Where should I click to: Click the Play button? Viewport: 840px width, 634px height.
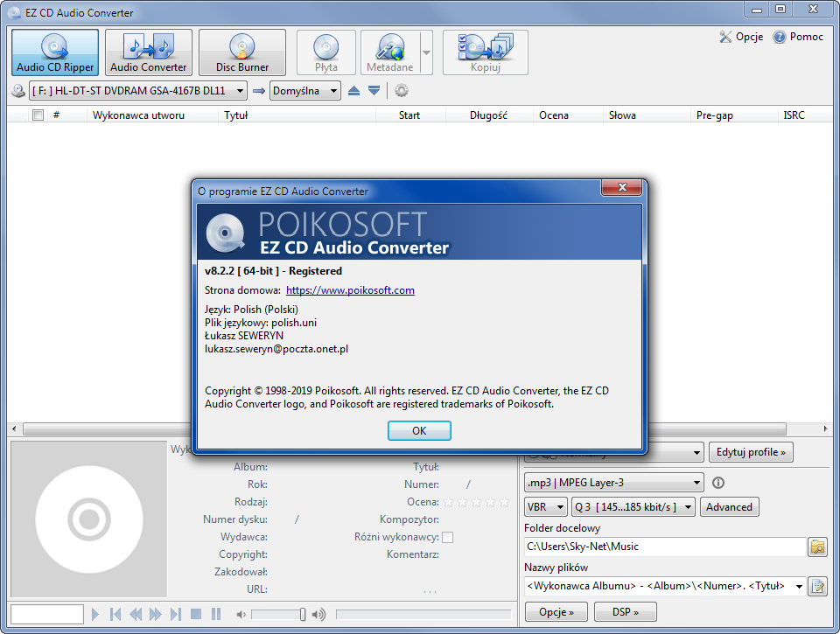pyautogui.click(x=95, y=614)
